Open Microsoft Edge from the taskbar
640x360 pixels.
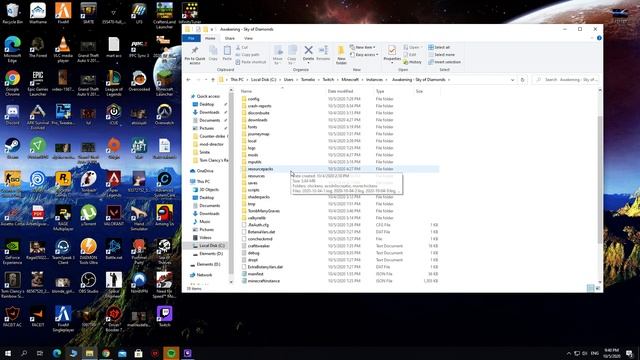[57, 353]
